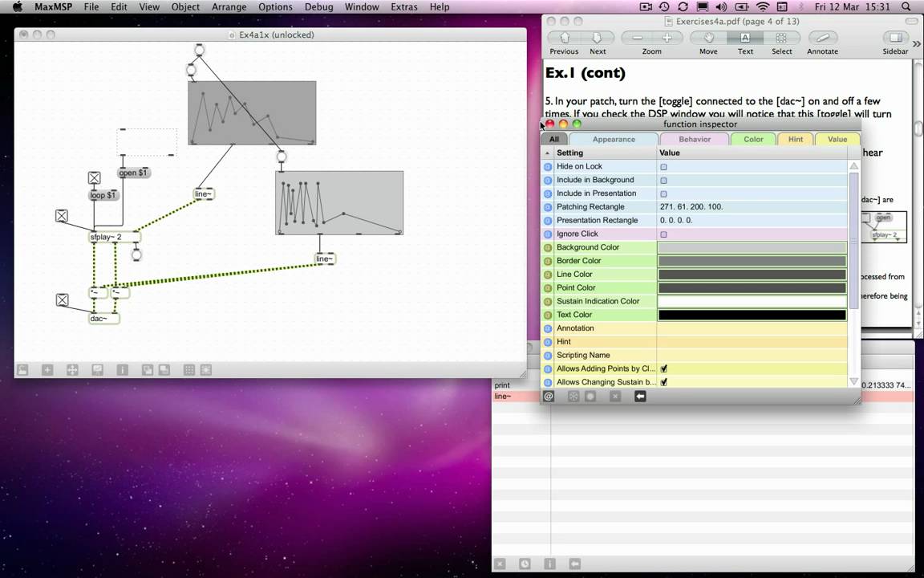924x578 pixels.
Task: Click the open $1 message box
Action: (132, 173)
